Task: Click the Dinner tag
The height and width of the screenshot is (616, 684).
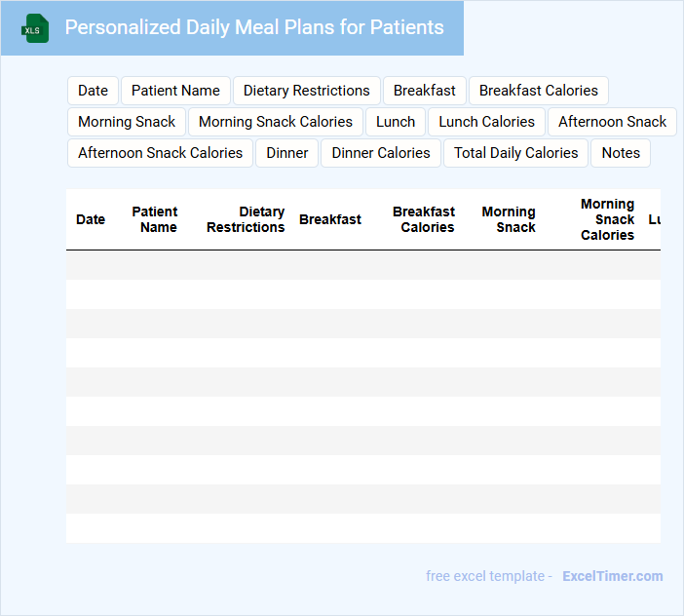Action: (286, 153)
